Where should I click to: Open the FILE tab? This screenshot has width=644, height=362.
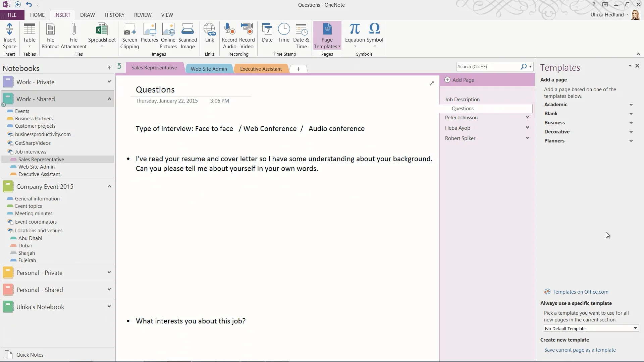pyautogui.click(x=12, y=15)
